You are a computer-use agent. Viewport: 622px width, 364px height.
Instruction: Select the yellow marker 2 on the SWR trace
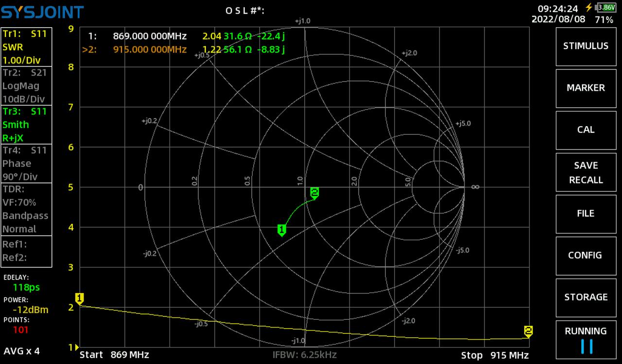(x=528, y=331)
